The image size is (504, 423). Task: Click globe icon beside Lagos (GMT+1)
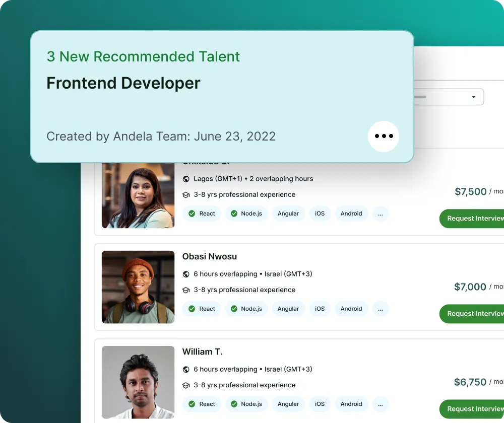(186, 179)
